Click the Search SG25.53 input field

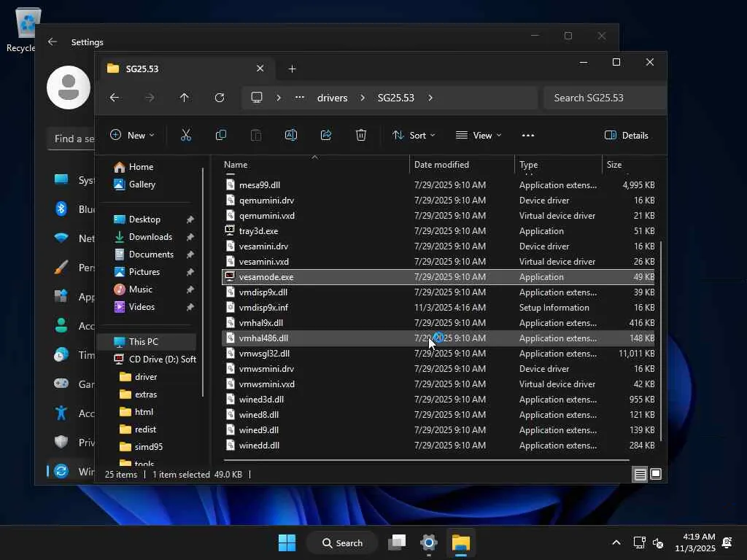tap(604, 98)
